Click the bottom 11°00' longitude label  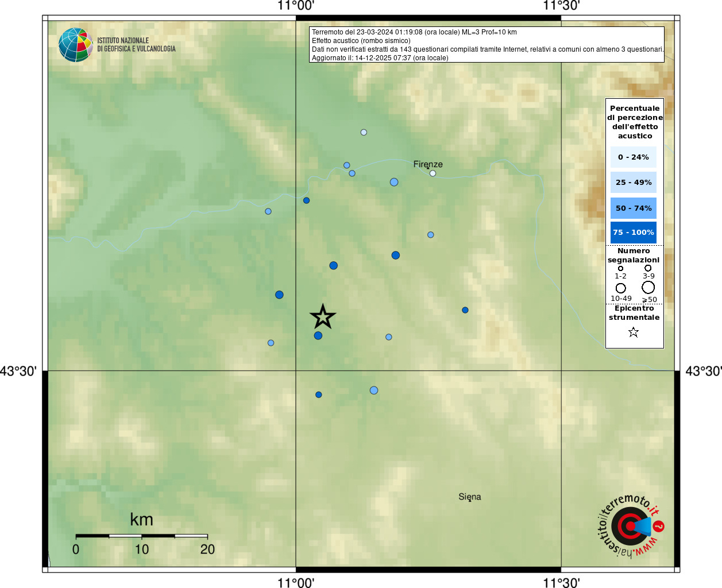click(x=296, y=583)
